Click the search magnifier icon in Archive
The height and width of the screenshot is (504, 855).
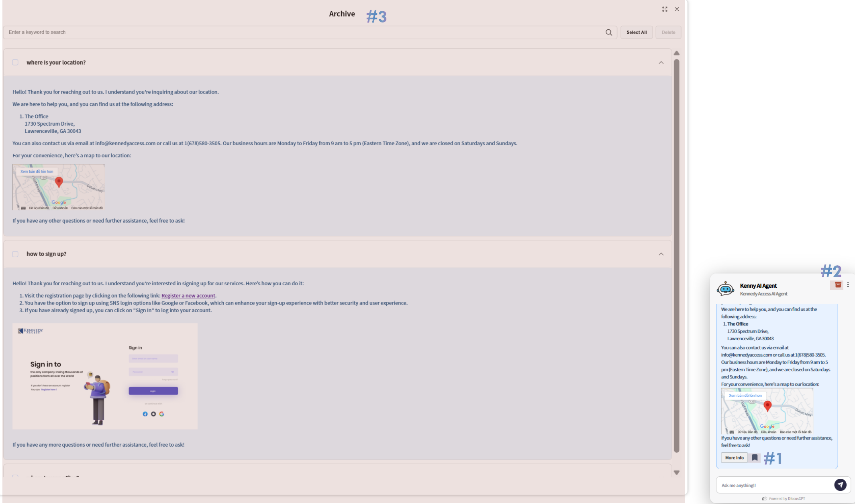pyautogui.click(x=608, y=33)
